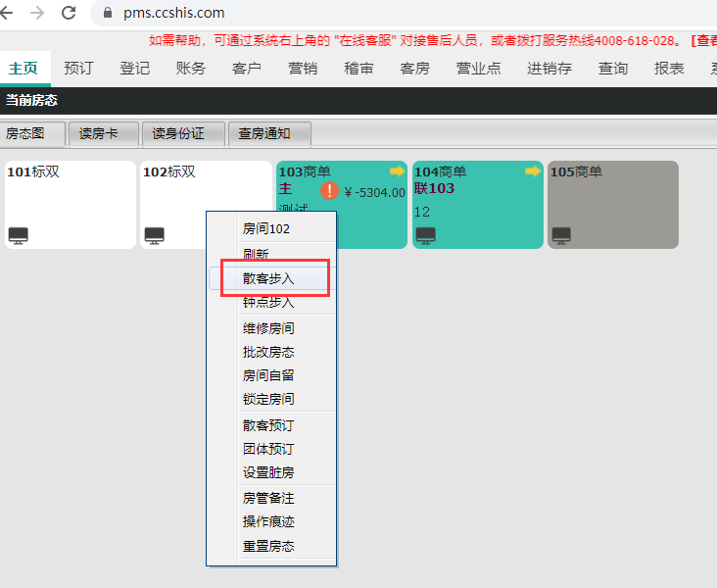Choose 散客预订 in the context menu
This screenshot has width=717, height=588.
pyautogui.click(x=268, y=425)
